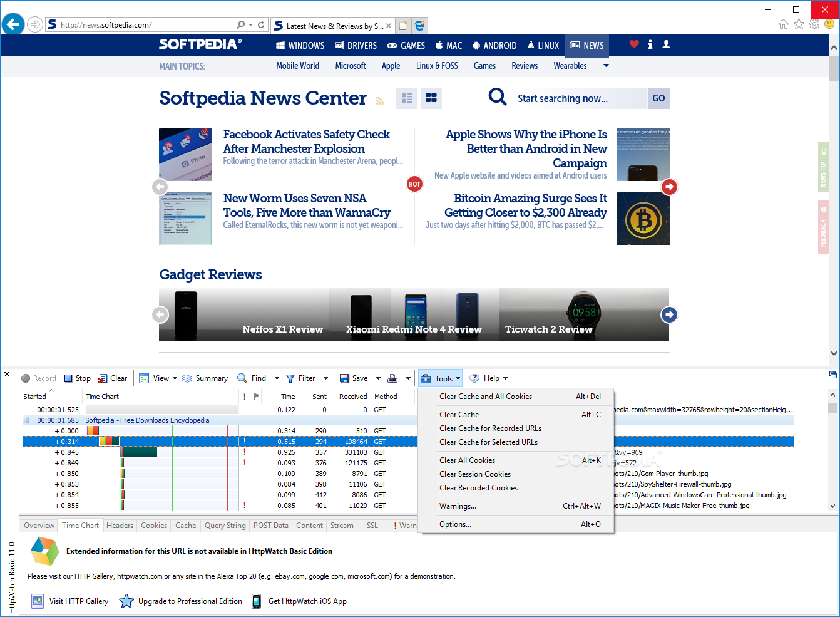840x617 pixels.
Task: Switch to the Cookies tab
Action: click(x=154, y=526)
